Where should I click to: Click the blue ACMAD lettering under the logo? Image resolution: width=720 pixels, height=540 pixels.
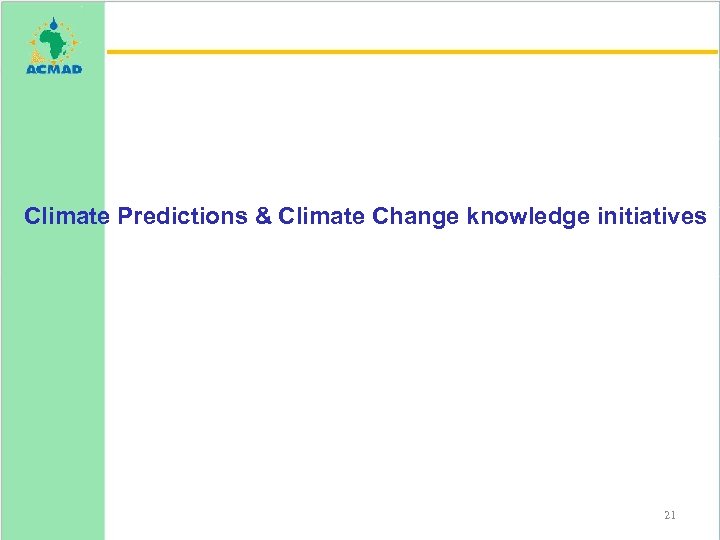click(53, 69)
